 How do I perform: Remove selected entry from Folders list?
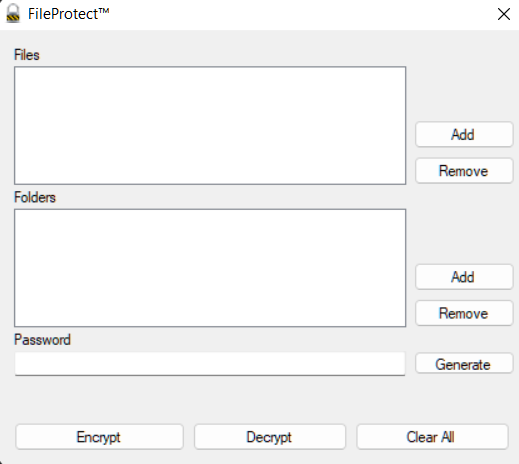[x=464, y=313]
